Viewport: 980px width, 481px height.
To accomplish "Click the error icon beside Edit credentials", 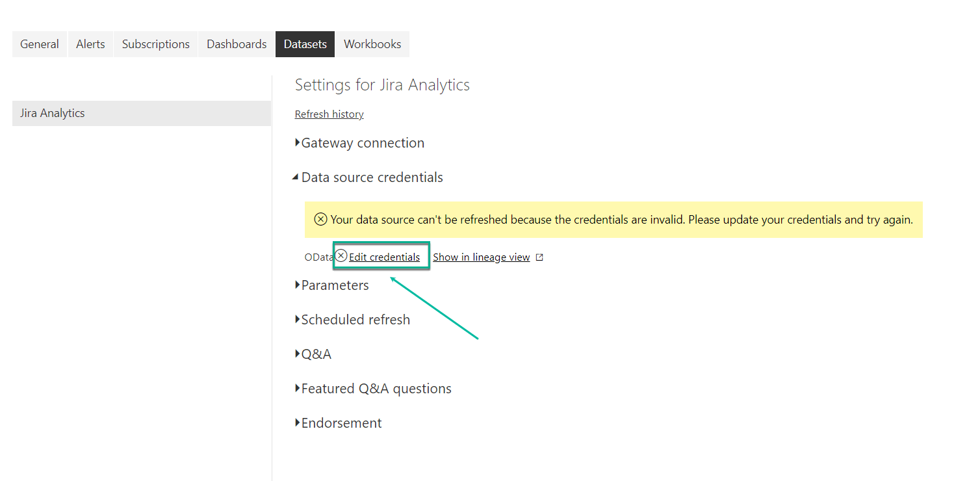I will tap(341, 256).
